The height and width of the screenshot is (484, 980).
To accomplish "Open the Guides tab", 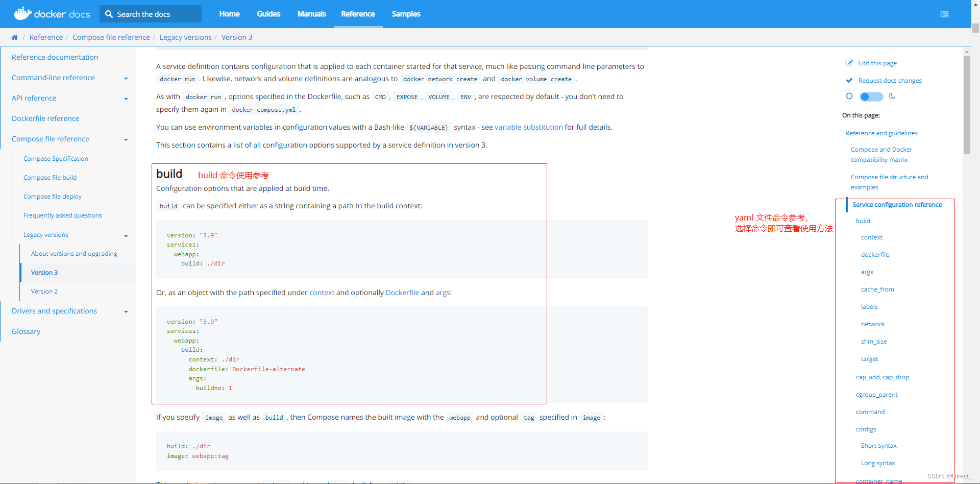I will click(x=268, y=14).
